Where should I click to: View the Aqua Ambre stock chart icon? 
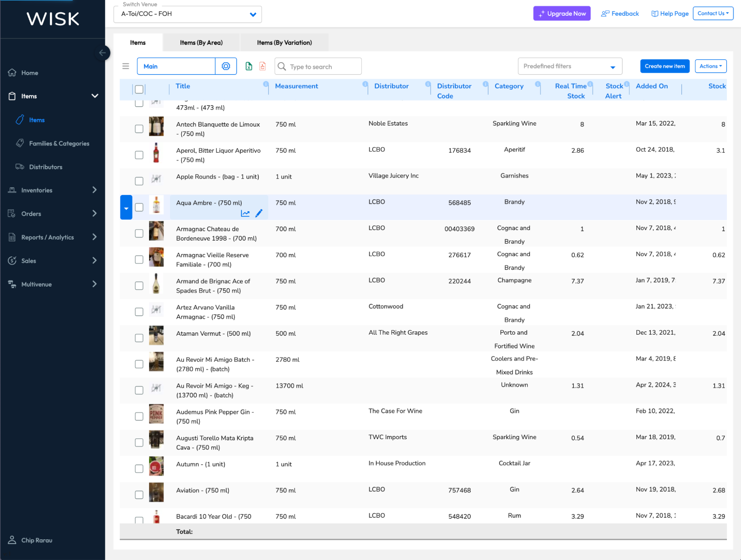pos(245,213)
